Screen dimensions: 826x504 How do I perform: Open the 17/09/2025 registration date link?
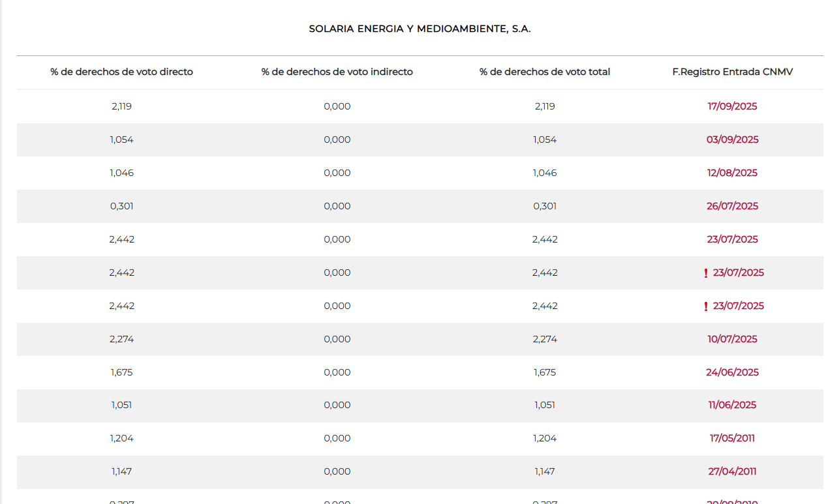pos(732,106)
